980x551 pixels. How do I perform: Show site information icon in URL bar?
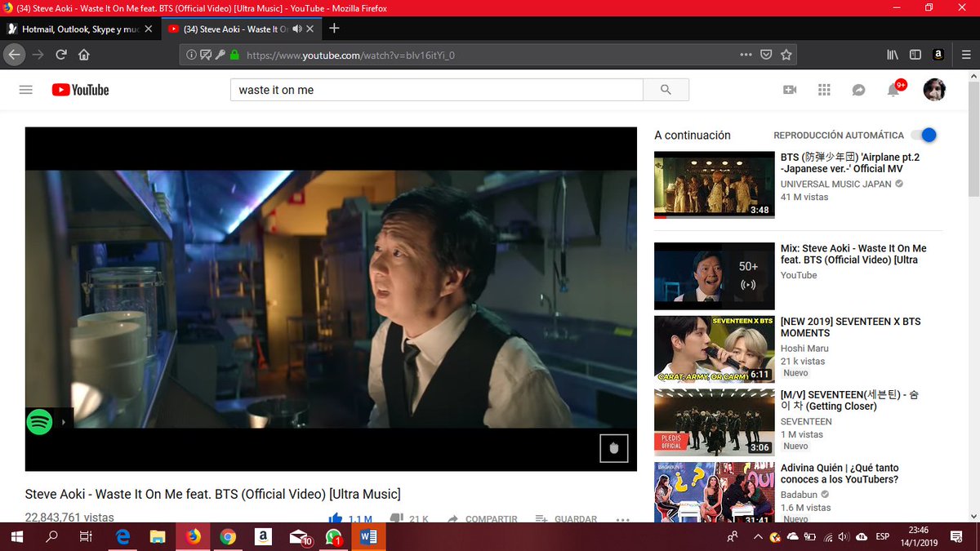191,55
